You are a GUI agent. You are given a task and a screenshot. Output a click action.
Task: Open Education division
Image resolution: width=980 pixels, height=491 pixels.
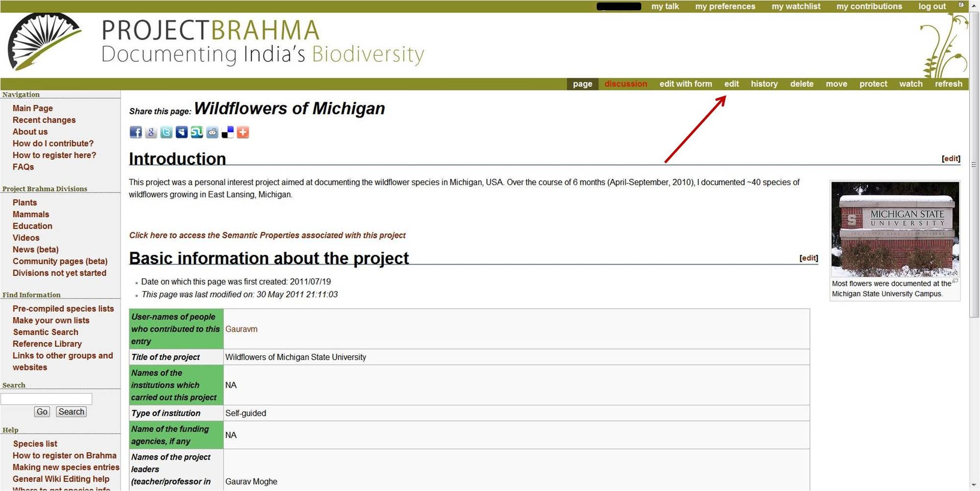tap(32, 226)
